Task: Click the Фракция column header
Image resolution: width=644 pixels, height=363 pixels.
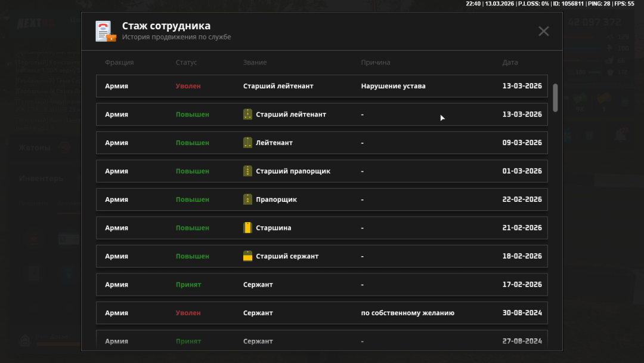Action: [119, 63]
